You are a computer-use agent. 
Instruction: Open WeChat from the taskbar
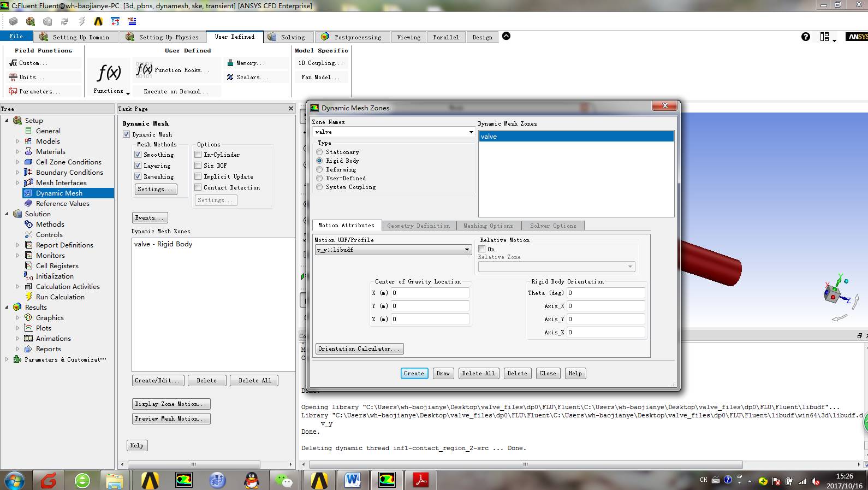pyautogui.click(x=284, y=480)
